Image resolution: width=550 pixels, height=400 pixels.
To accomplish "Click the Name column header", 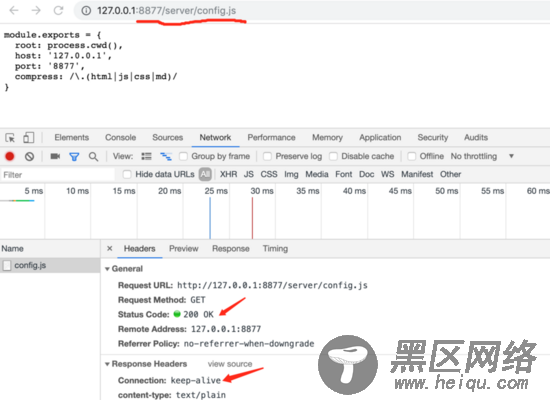I will coord(50,249).
